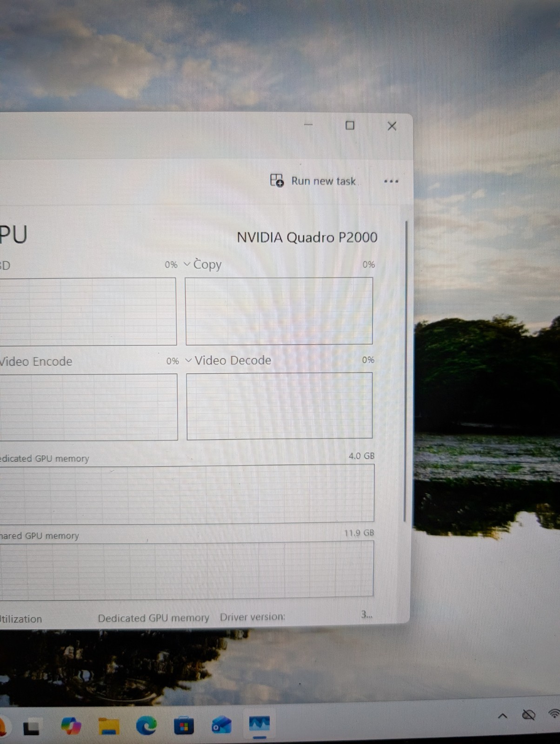This screenshot has height=744, width=560.
Task: Maximize the Task Manager window
Action: click(x=350, y=125)
